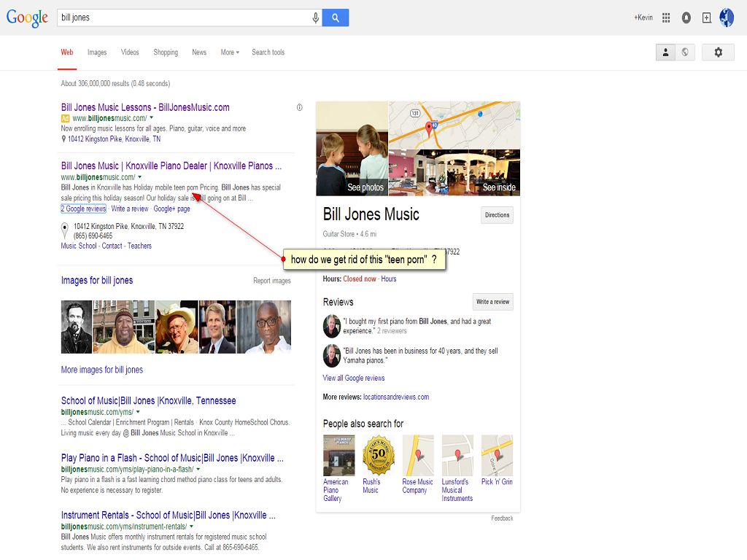Open the Google+ page link

171,209
